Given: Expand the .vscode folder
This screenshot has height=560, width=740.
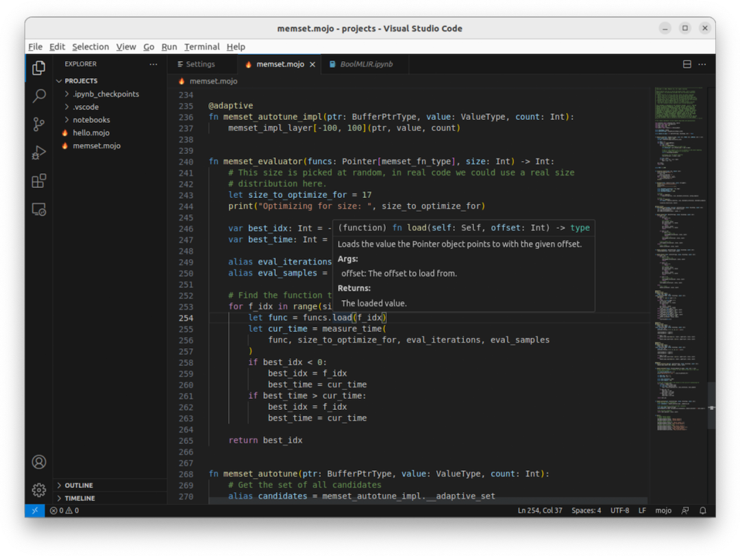Looking at the screenshot, I should (x=86, y=107).
